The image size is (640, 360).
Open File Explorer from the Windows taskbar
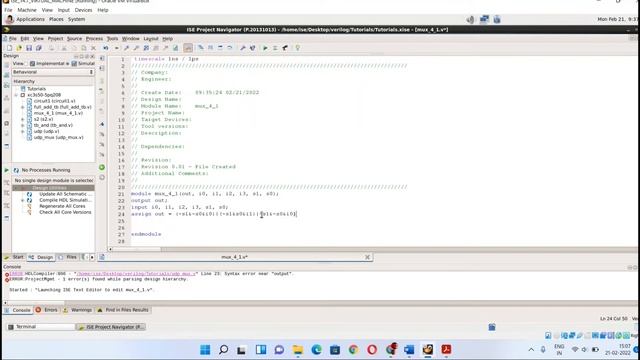click(298, 349)
